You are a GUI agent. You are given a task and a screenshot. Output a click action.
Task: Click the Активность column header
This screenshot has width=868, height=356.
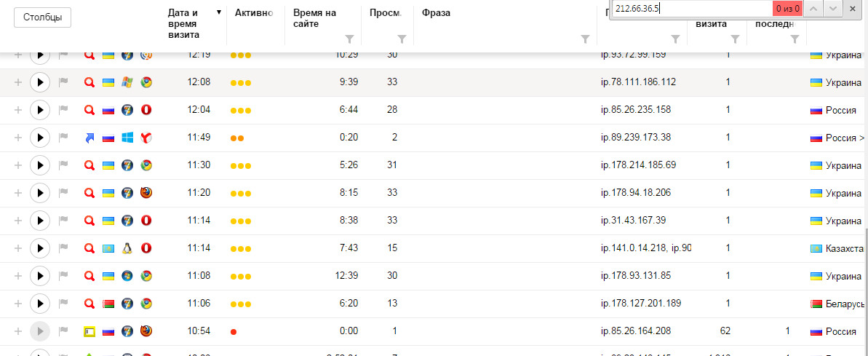click(253, 12)
